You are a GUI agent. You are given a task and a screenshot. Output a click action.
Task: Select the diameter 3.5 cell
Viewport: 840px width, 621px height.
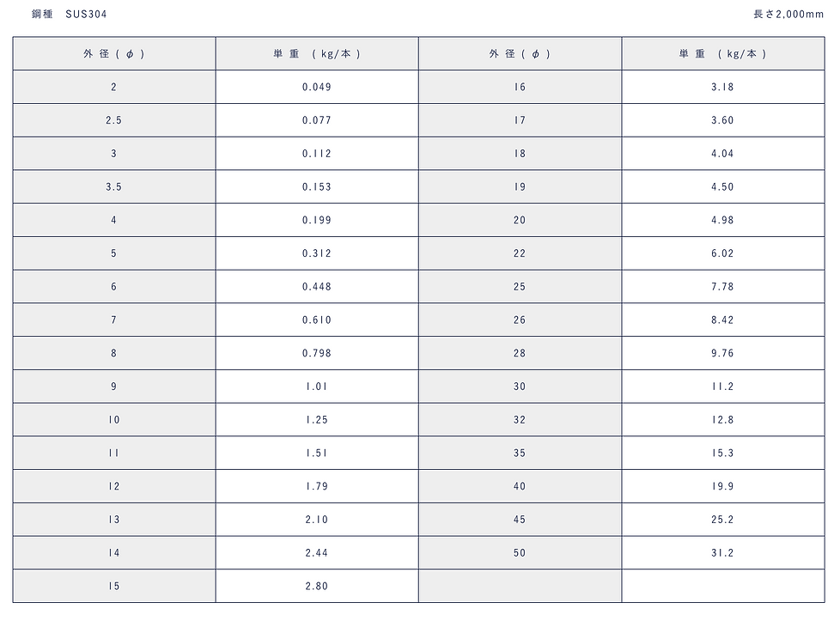click(113, 186)
